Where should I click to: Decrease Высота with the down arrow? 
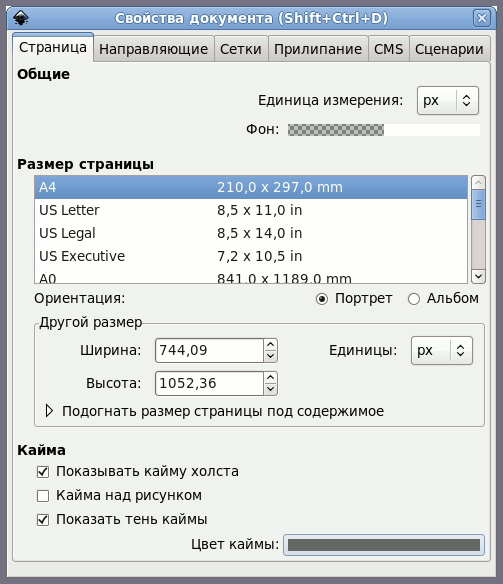coord(271,389)
